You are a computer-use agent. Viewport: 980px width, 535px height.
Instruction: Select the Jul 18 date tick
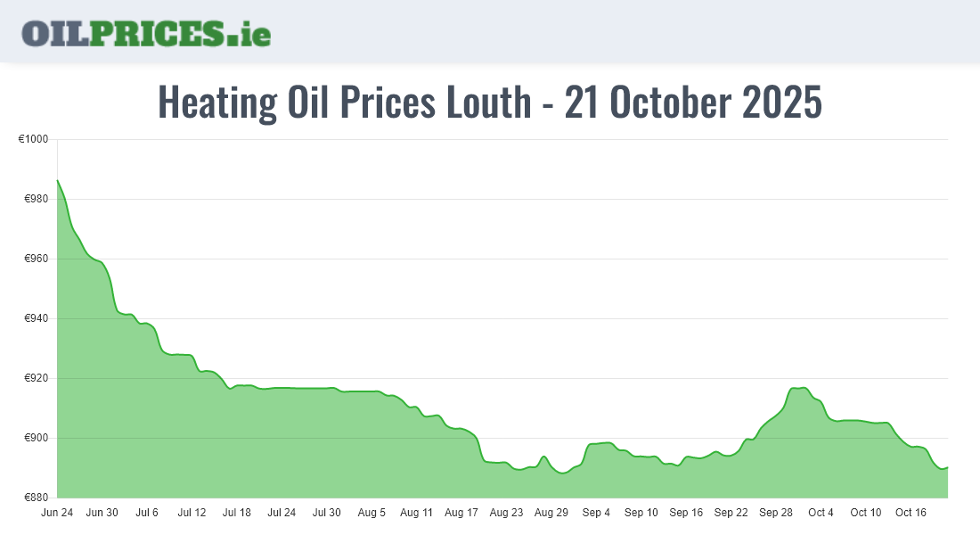[237, 513]
